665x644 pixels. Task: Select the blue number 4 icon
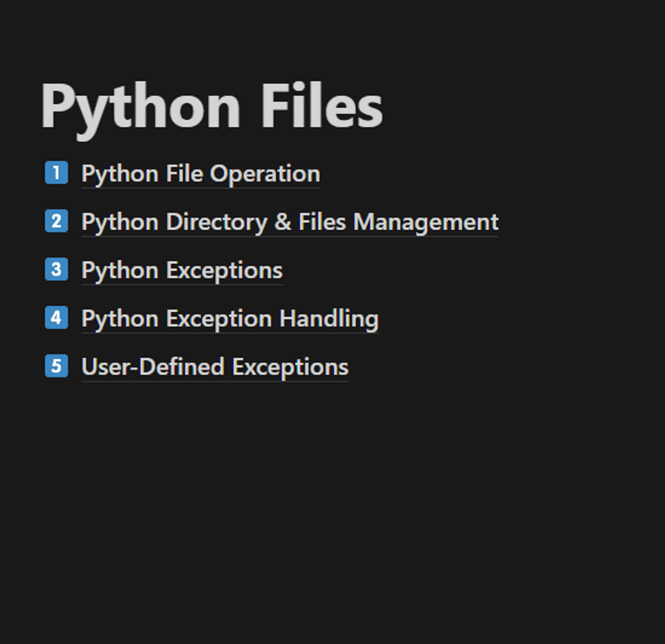[x=57, y=318]
